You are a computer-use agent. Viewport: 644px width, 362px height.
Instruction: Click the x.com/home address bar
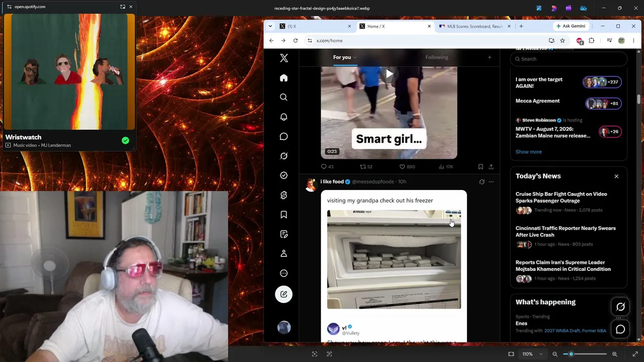[428, 41]
